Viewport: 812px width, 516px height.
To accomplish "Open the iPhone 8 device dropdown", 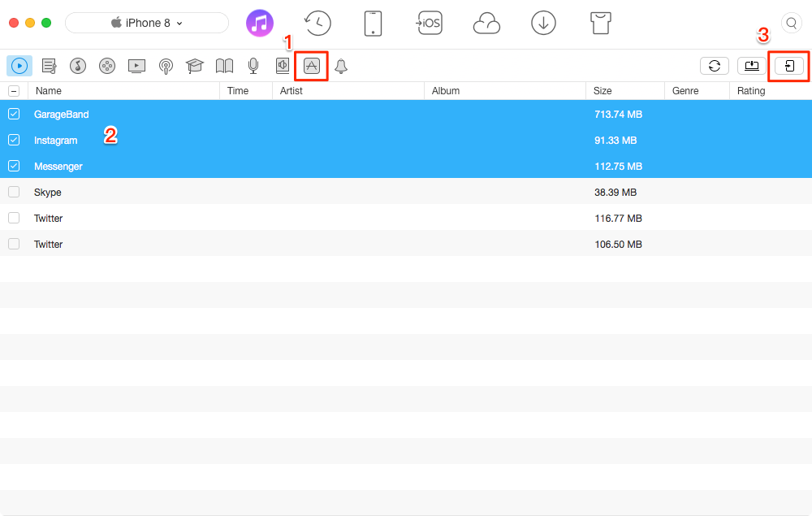I will click(x=146, y=23).
